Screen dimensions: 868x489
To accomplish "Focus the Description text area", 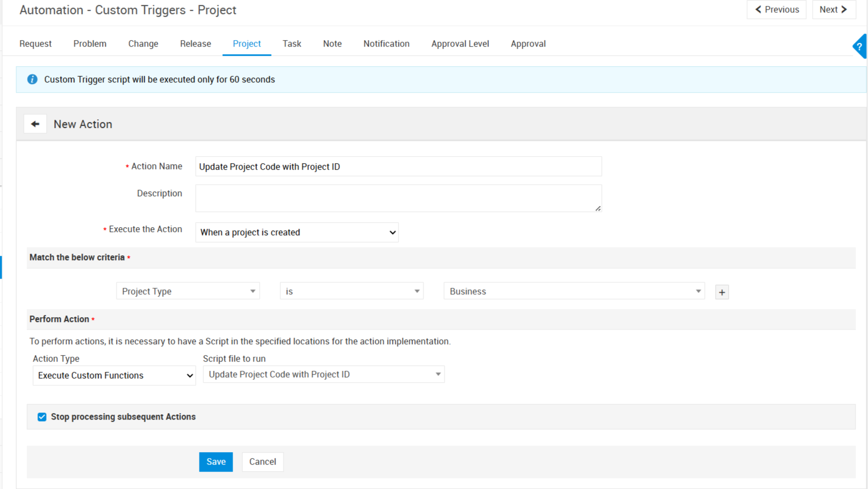I will pyautogui.click(x=398, y=198).
